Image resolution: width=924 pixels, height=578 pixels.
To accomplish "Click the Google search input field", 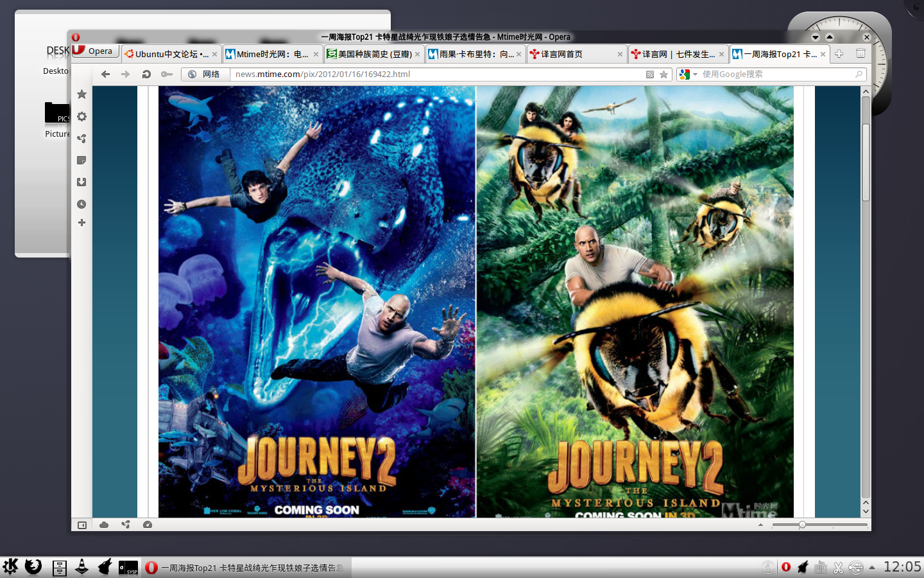I will coord(776,74).
